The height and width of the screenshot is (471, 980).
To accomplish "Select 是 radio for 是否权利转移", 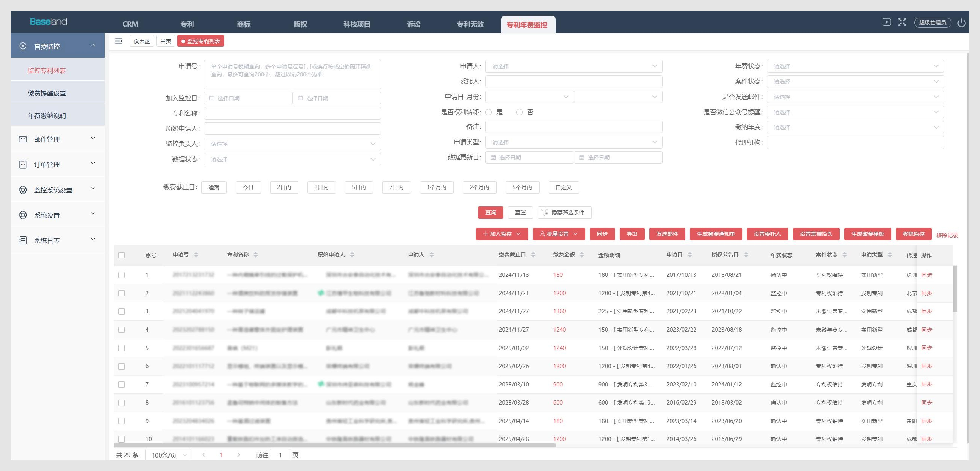I will tap(489, 112).
